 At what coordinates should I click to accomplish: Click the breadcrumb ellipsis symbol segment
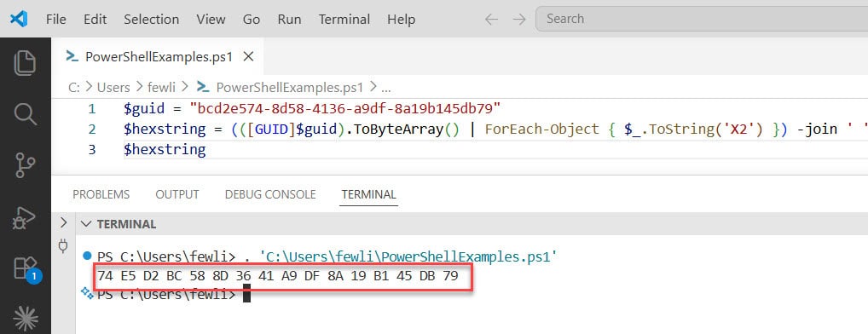coord(386,88)
